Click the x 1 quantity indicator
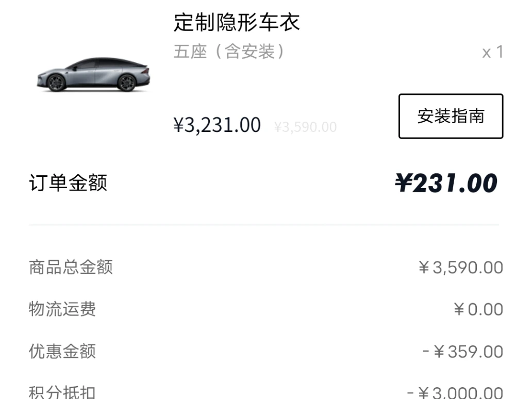This screenshot has width=532, height=399. pos(492,52)
